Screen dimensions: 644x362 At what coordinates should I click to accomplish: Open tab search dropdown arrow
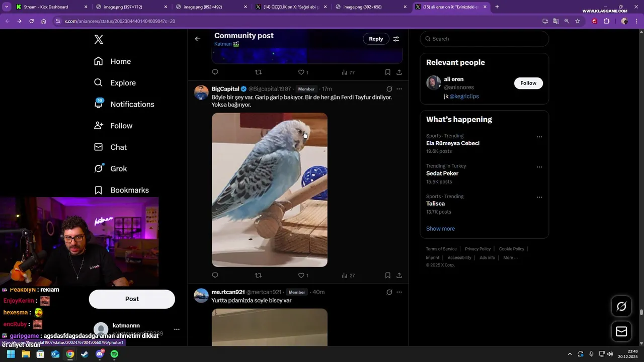(7, 7)
